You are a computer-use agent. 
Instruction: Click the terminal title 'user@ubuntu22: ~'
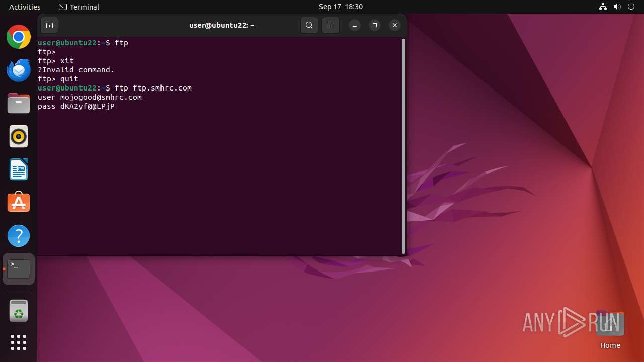click(221, 25)
